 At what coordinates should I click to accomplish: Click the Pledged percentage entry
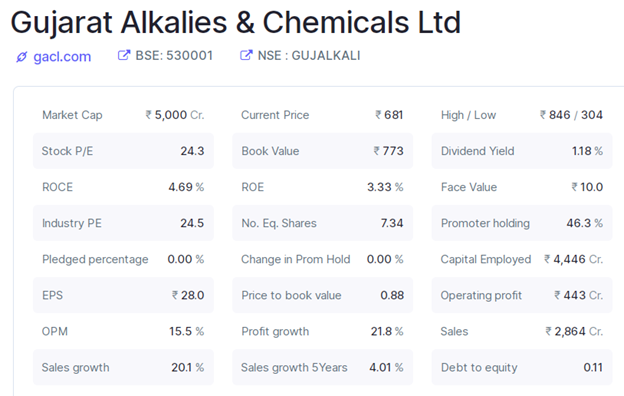[123, 259]
